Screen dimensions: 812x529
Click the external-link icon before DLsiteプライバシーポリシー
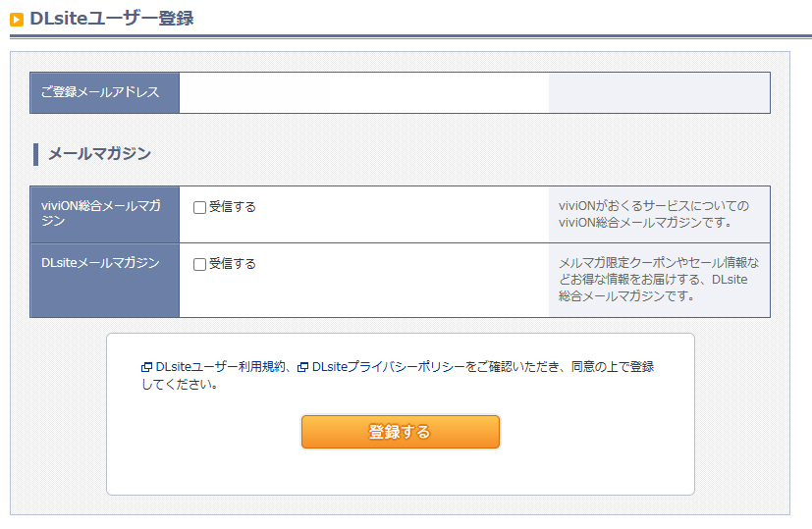(x=303, y=367)
